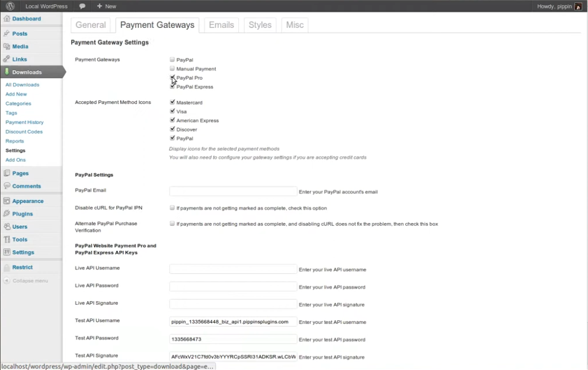
Task: Switch to the Emails settings tab
Action: coord(221,25)
